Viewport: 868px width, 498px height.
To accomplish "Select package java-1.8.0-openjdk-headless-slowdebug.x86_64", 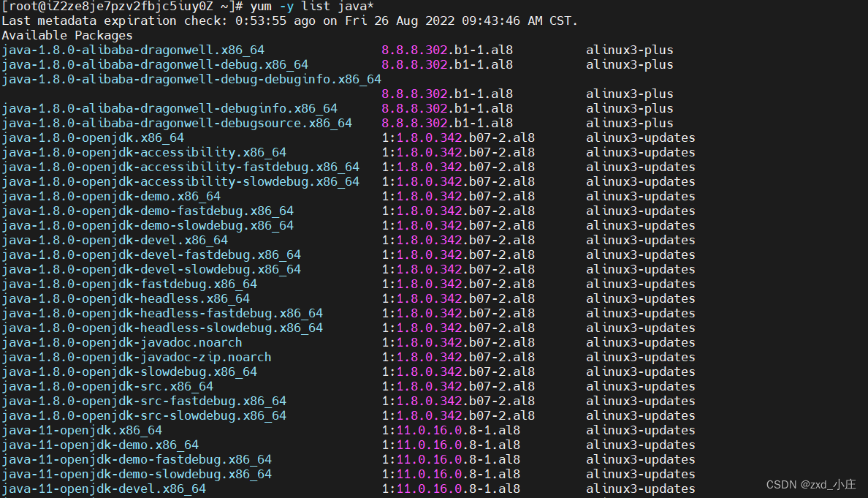I will point(162,328).
